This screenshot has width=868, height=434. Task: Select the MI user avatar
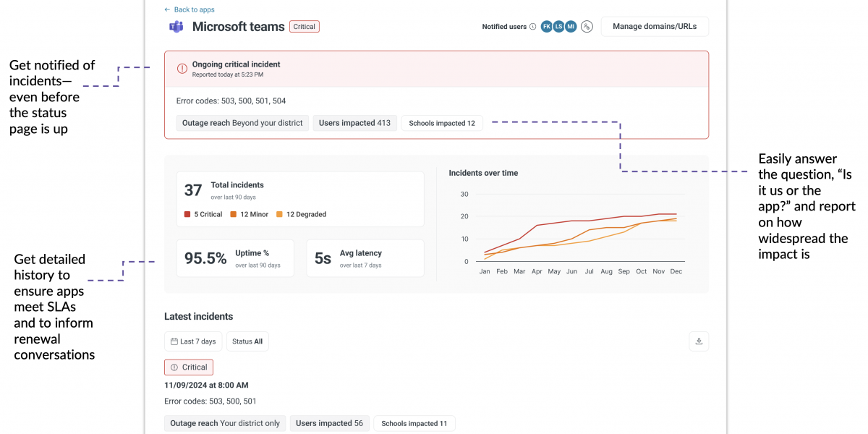click(571, 27)
